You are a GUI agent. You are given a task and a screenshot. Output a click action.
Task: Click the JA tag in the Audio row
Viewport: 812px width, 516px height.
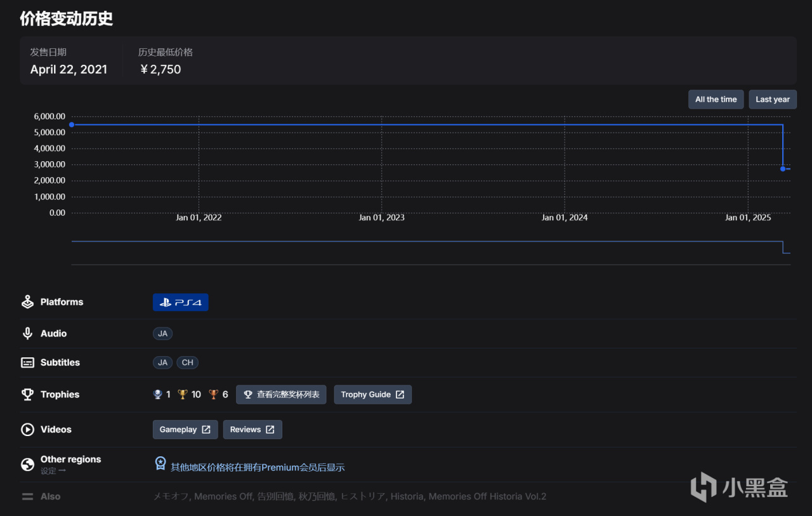click(163, 333)
